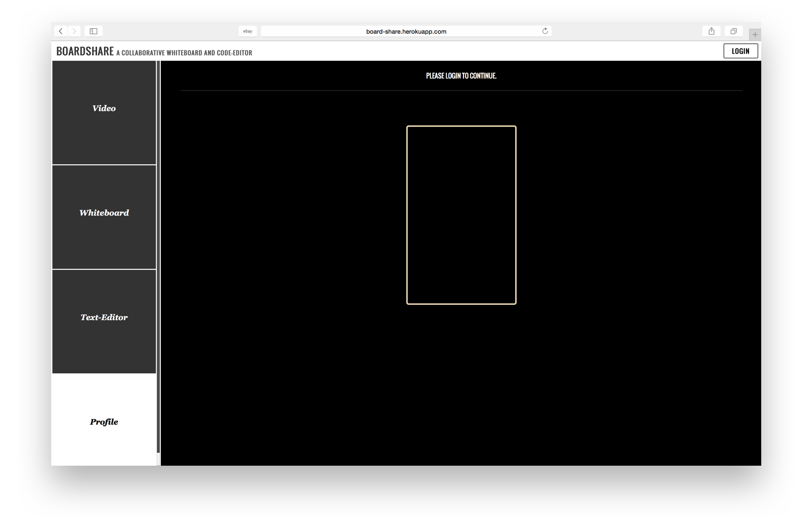Click the 'A collaborative whiteboard and code-editor' tagline
Screen dimensions: 812x517
click(184, 53)
